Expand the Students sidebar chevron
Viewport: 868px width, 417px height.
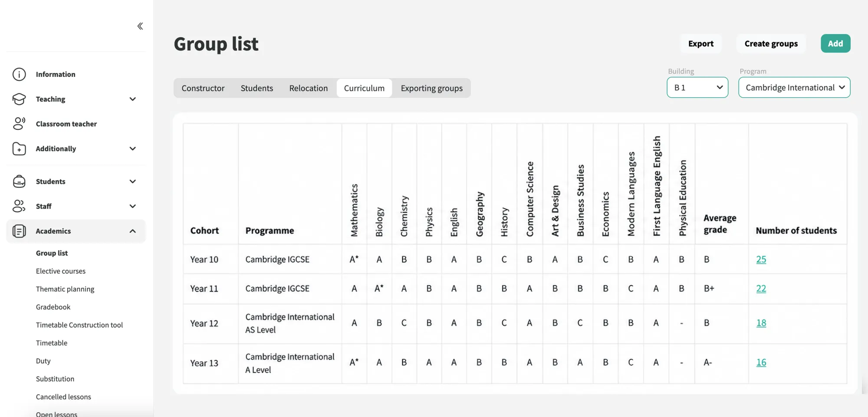pyautogui.click(x=133, y=181)
